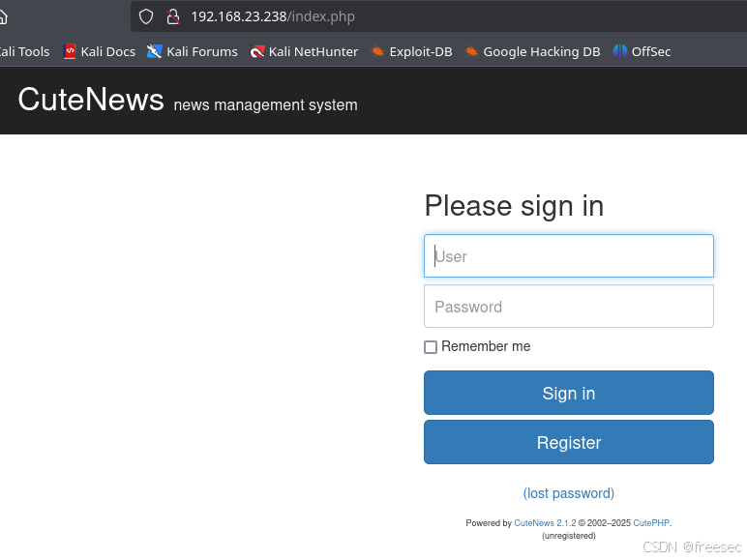Open the lost password link
The height and width of the screenshot is (560, 747).
(569, 493)
